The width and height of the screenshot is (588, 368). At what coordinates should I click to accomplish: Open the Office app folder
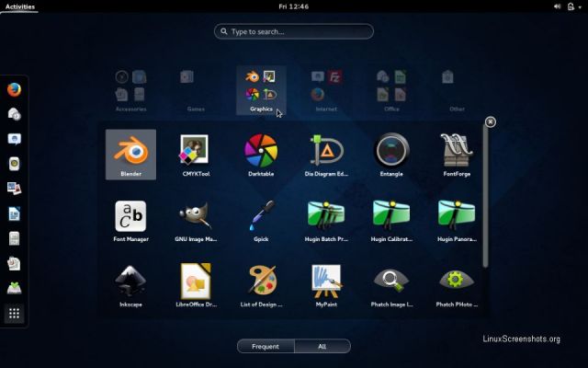(x=391, y=90)
